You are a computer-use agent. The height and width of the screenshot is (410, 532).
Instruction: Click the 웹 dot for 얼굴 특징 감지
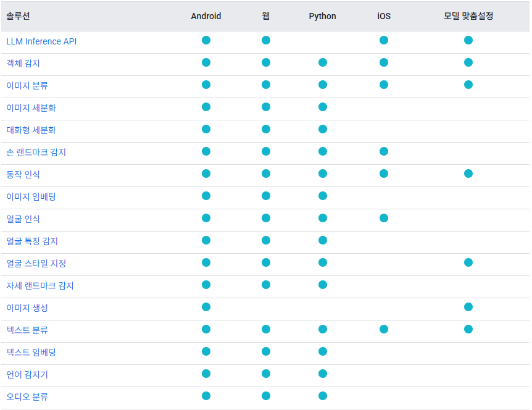(x=266, y=240)
